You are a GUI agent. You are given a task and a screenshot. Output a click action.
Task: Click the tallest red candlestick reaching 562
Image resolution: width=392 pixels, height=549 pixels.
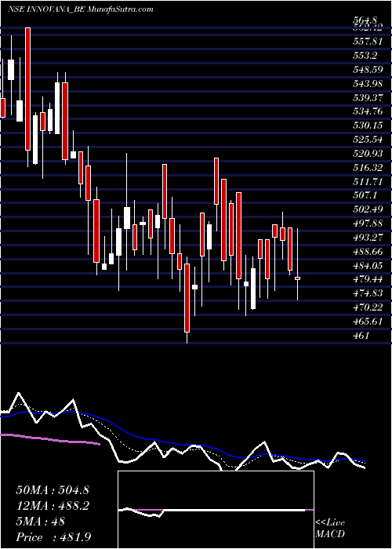tap(27, 89)
